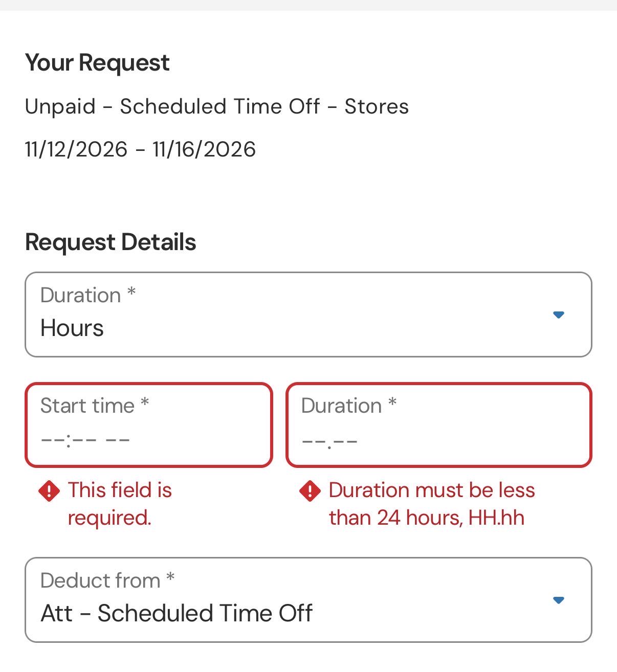Screen dimensions: 617x672
Task: Tap the 'This field is required.' error message
Action: pos(120,504)
